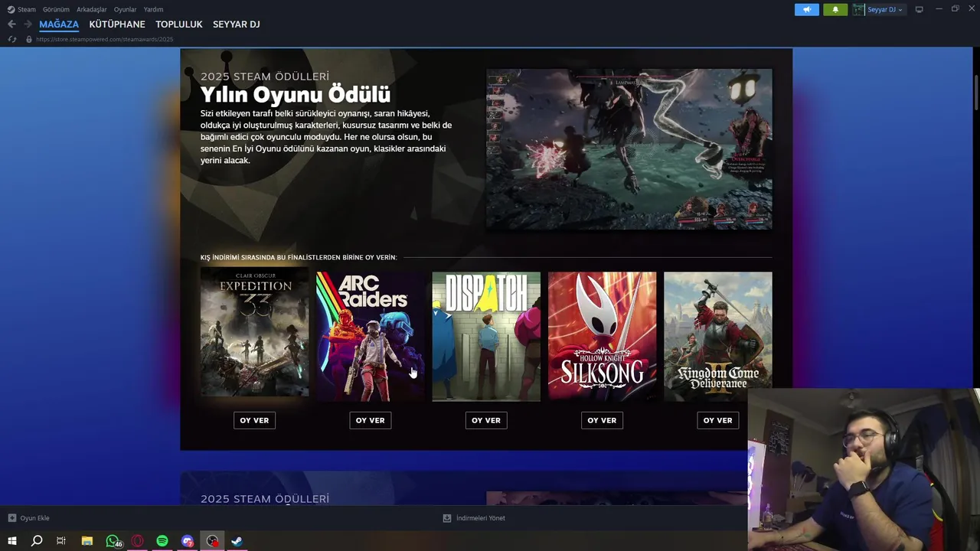Go back with the left arrow
Image resolution: width=980 pixels, height=551 pixels.
(11, 24)
